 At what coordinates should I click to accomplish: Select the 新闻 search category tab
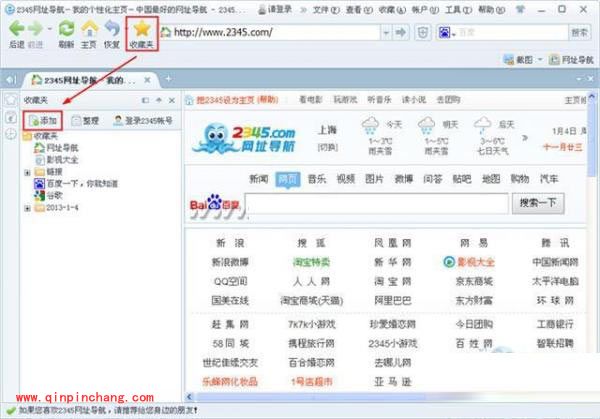[259, 179]
